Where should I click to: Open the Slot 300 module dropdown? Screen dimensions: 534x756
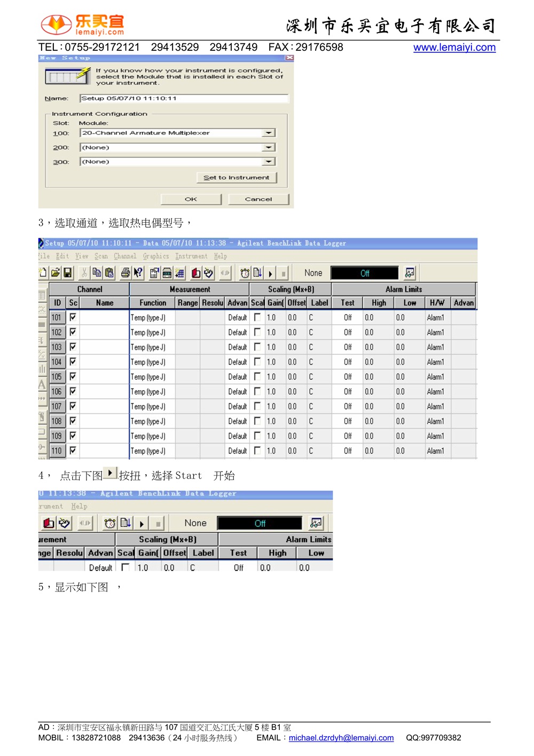coord(269,161)
